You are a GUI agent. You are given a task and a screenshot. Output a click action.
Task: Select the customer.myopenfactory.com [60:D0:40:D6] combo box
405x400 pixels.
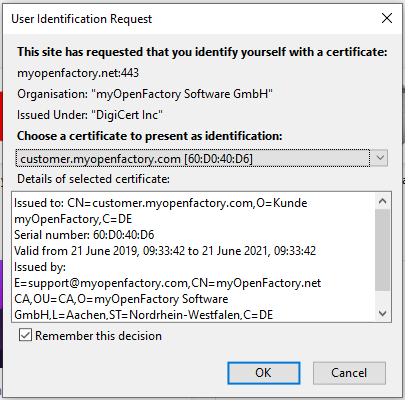(x=201, y=158)
